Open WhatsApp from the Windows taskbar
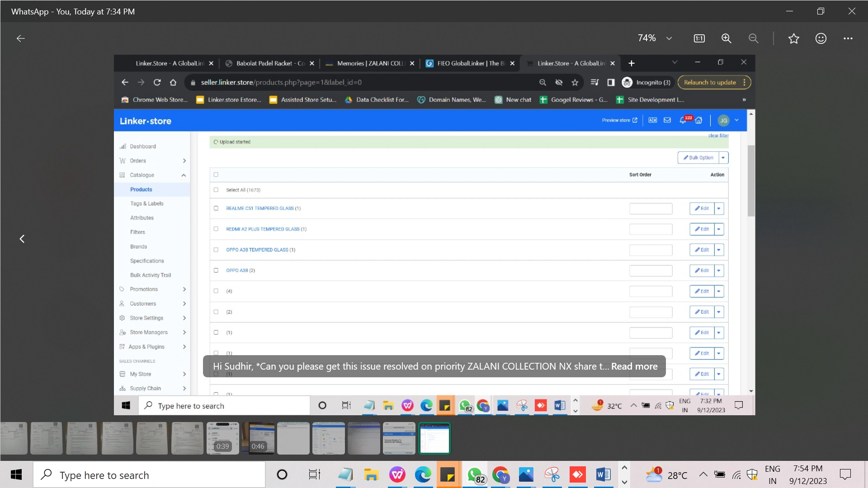The width and height of the screenshot is (868, 488). point(476,475)
